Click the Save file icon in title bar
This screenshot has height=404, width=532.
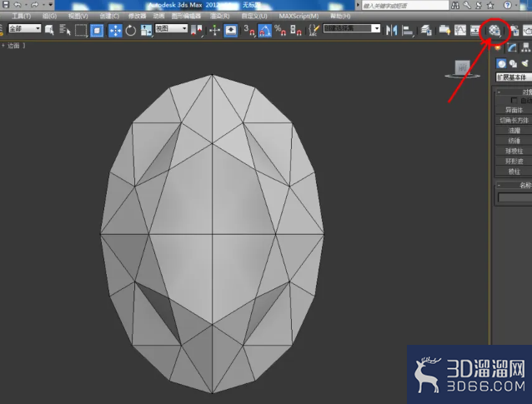(6, 4)
